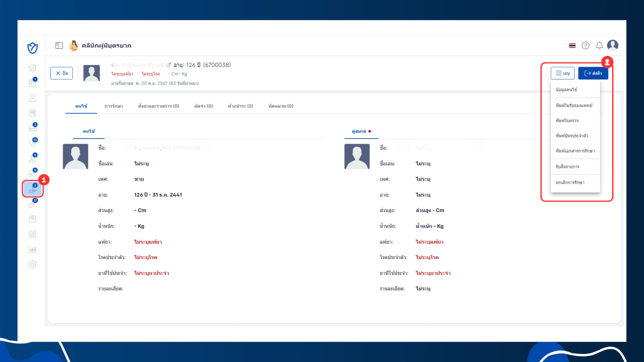Open the settings gear icon in the sidebar
Image resolution: width=644 pixels, height=362 pixels.
pyautogui.click(x=32, y=264)
